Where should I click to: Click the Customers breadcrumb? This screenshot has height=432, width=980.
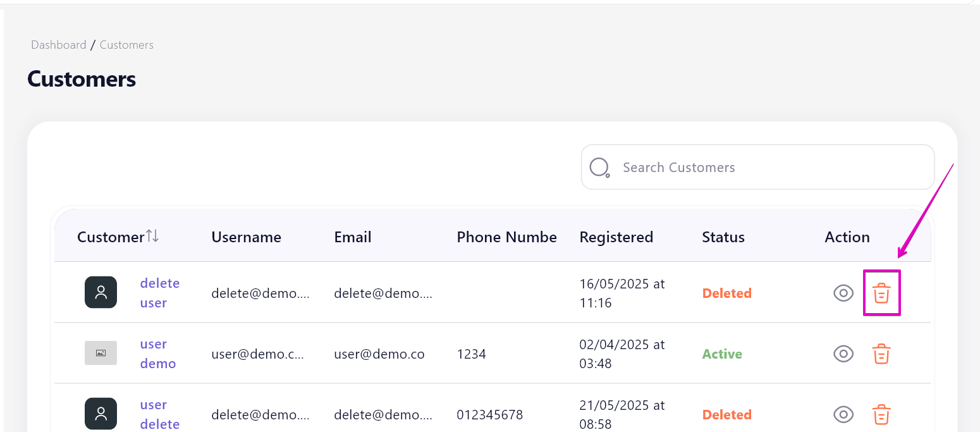[x=126, y=45]
